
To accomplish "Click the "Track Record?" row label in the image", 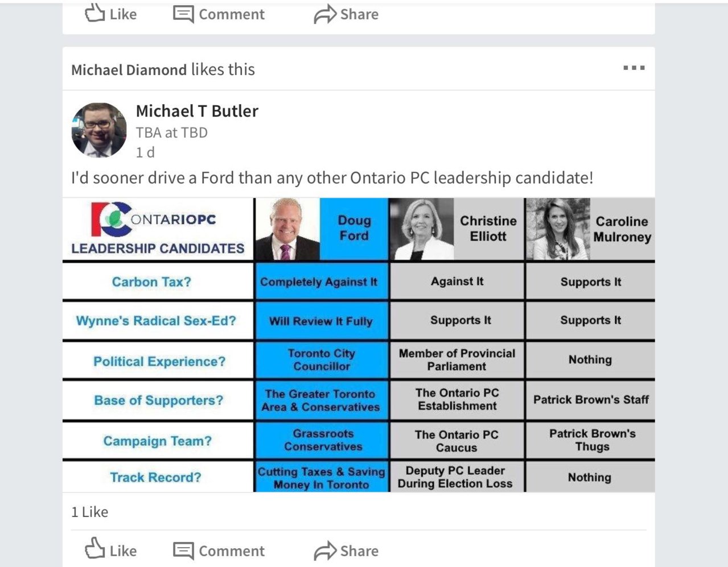I will [155, 477].
